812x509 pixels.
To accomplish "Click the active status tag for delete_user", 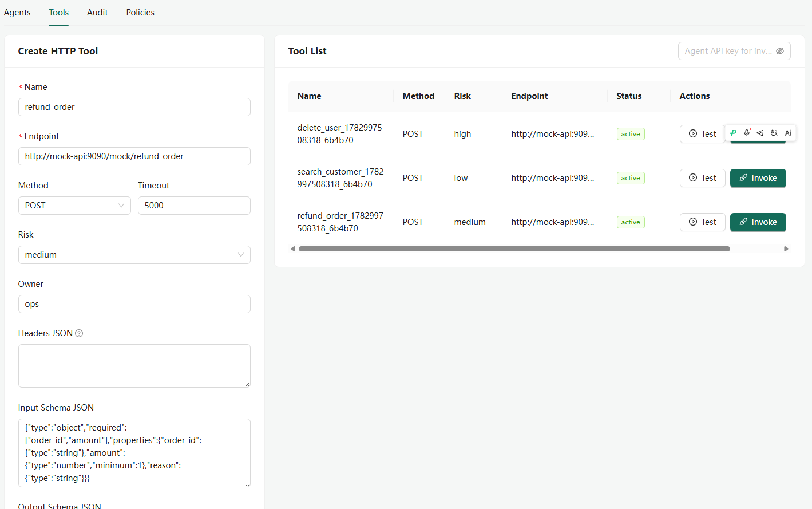I will pyautogui.click(x=631, y=134).
